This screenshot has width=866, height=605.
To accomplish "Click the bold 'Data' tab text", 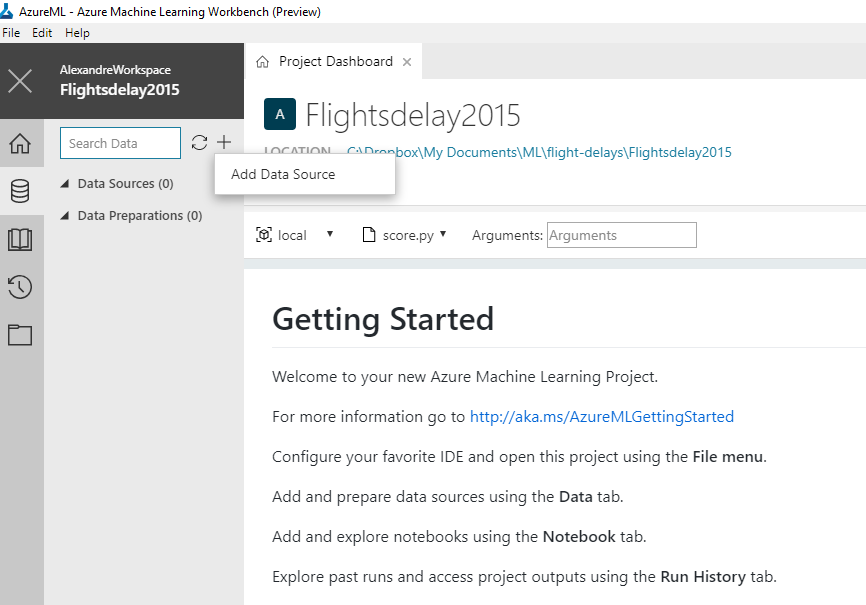I will click(576, 497).
